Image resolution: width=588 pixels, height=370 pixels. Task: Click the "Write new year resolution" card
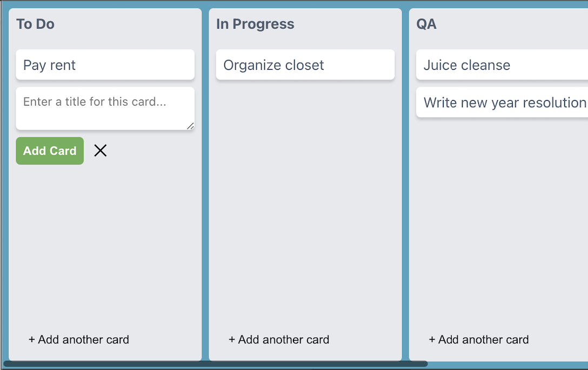point(502,102)
